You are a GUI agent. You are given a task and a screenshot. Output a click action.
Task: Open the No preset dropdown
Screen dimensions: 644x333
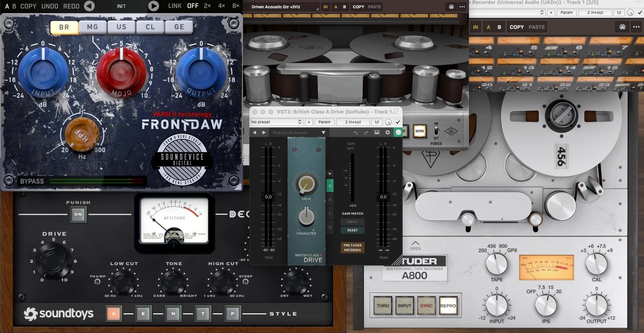point(276,122)
